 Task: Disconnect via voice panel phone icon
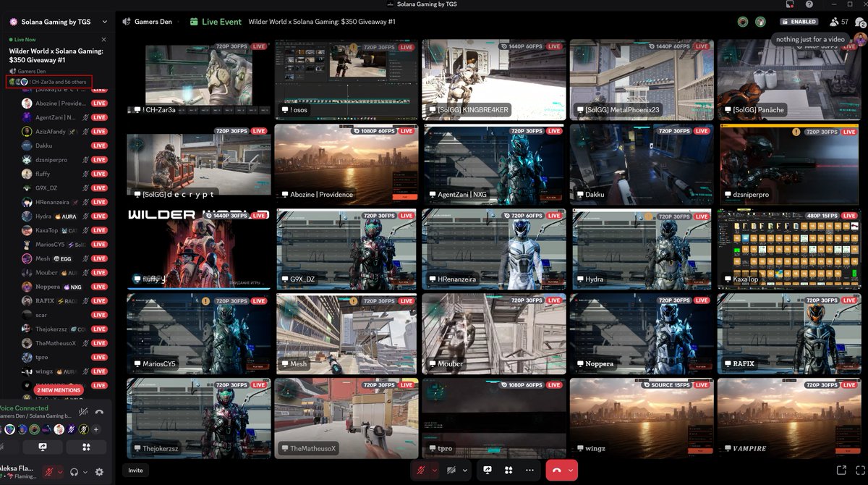pos(99,412)
